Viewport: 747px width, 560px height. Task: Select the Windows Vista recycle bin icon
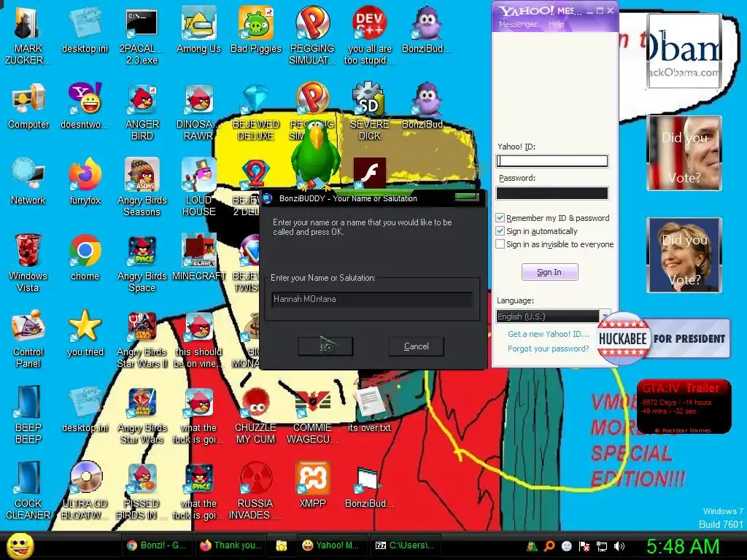pyautogui.click(x=28, y=262)
